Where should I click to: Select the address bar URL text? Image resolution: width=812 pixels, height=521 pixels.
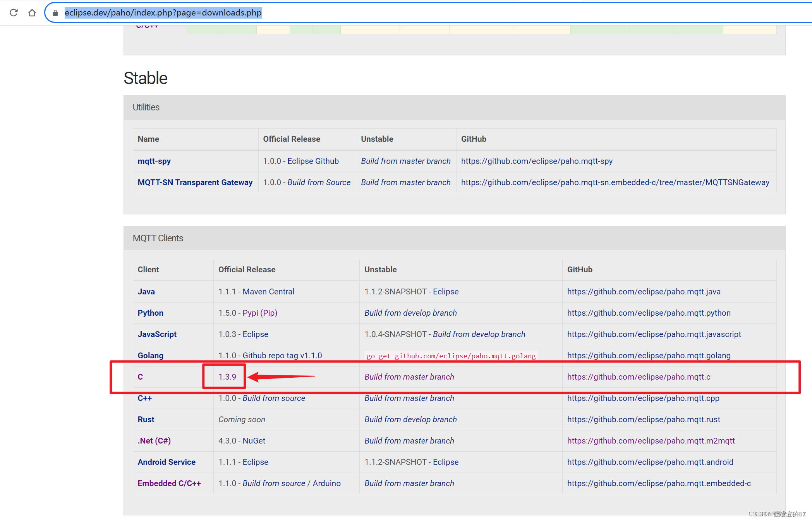(x=163, y=12)
